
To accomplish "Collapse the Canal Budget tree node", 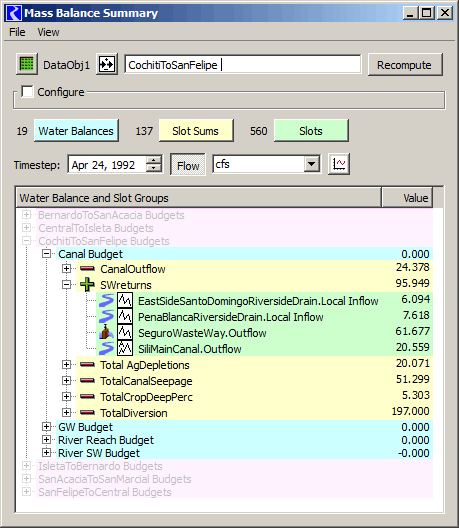I will [46, 254].
